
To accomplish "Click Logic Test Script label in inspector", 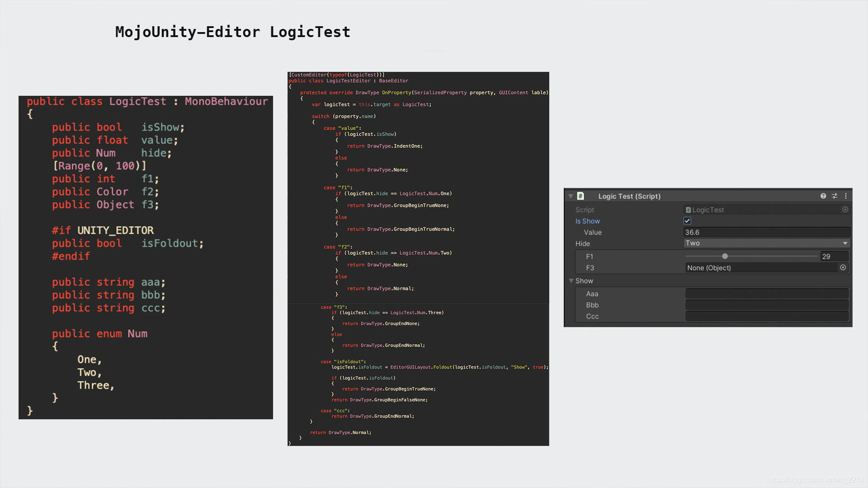I will pos(631,196).
